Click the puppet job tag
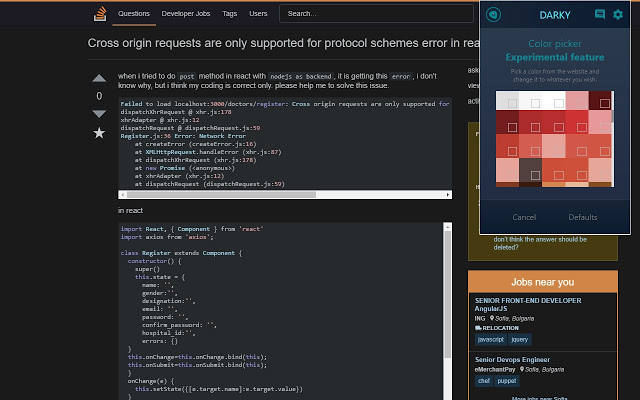Screen dimensions: 640x400 click(507, 381)
